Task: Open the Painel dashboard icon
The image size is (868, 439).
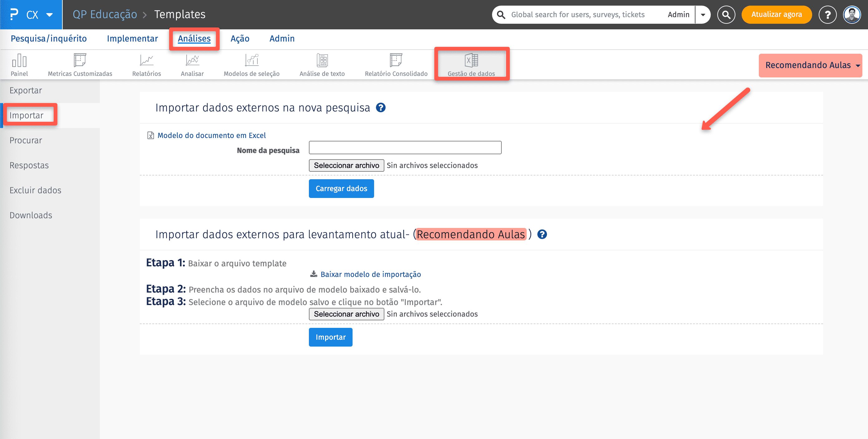Action: pyautogui.click(x=19, y=64)
